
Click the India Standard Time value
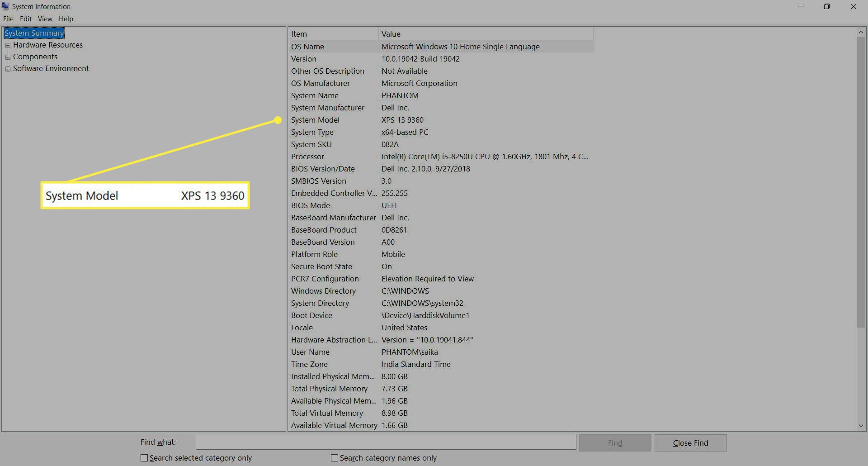pyautogui.click(x=416, y=364)
